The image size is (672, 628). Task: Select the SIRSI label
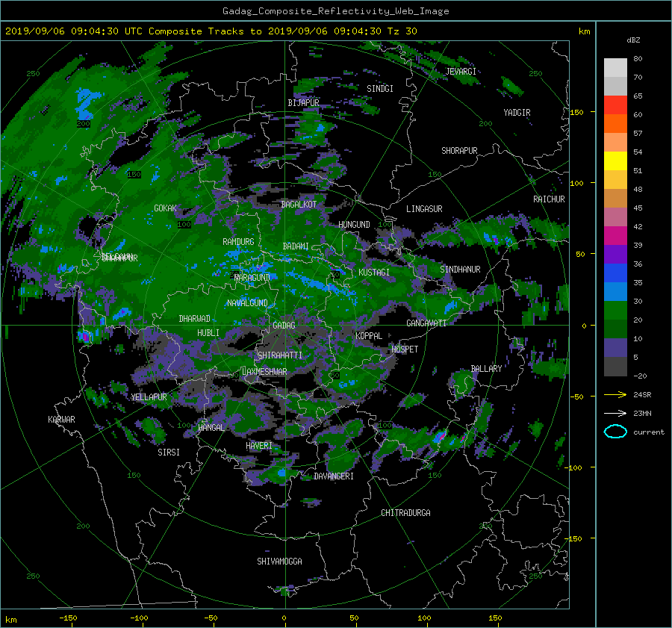point(169,453)
